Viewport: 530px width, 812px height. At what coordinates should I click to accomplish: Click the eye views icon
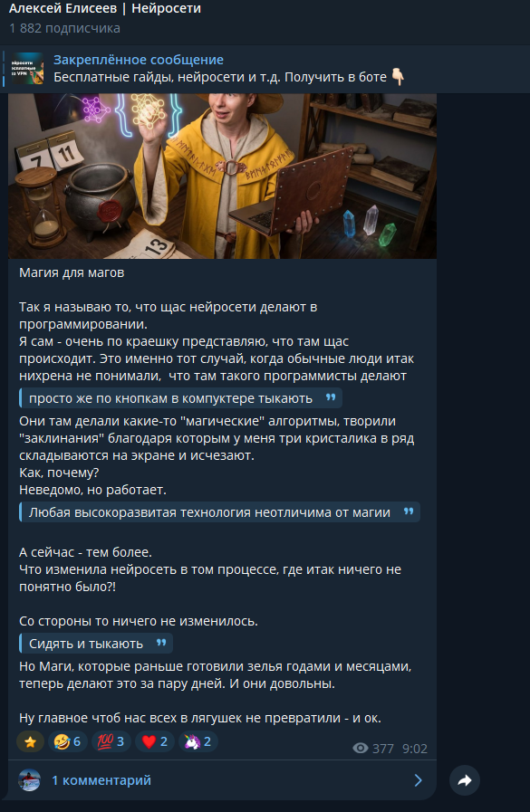click(361, 749)
